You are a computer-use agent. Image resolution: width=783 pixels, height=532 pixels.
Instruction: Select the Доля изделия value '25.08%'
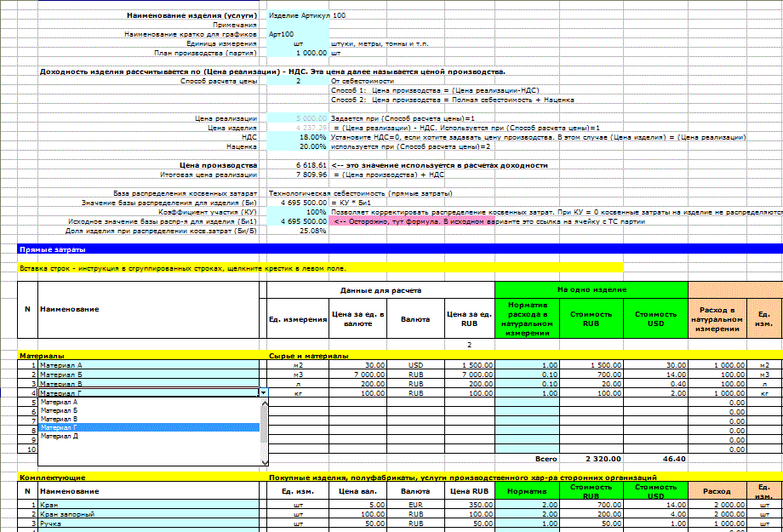point(298,231)
